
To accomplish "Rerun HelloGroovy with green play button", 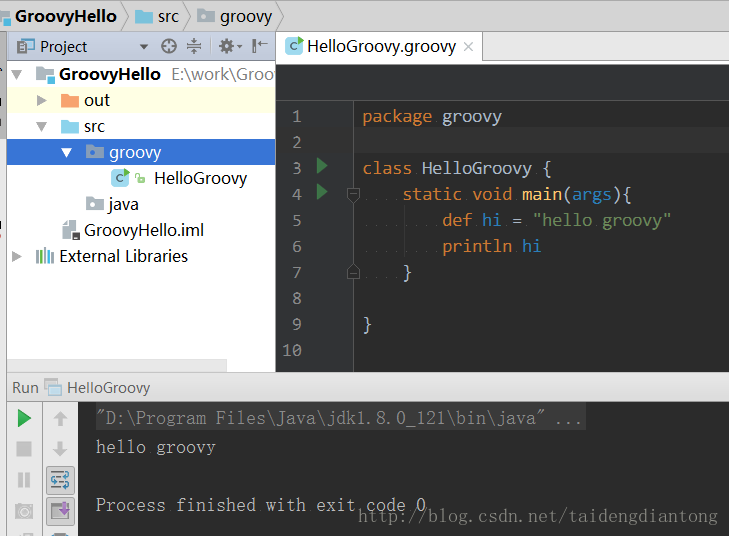I will 24,418.
